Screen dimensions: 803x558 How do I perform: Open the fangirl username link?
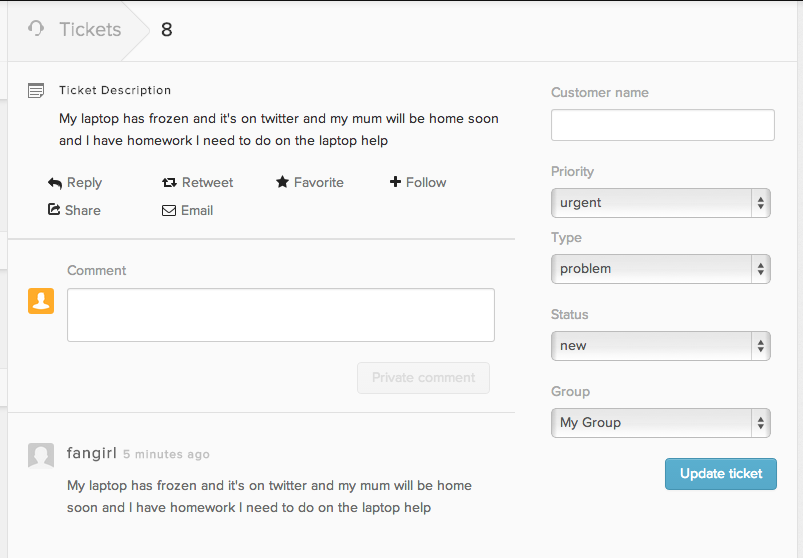tap(91, 453)
